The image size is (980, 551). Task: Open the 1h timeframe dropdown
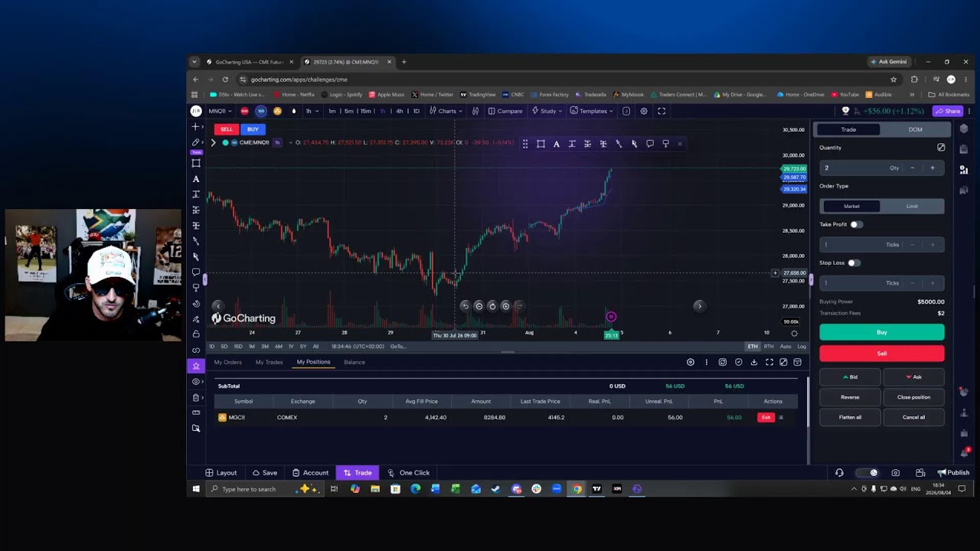[312, 111]
